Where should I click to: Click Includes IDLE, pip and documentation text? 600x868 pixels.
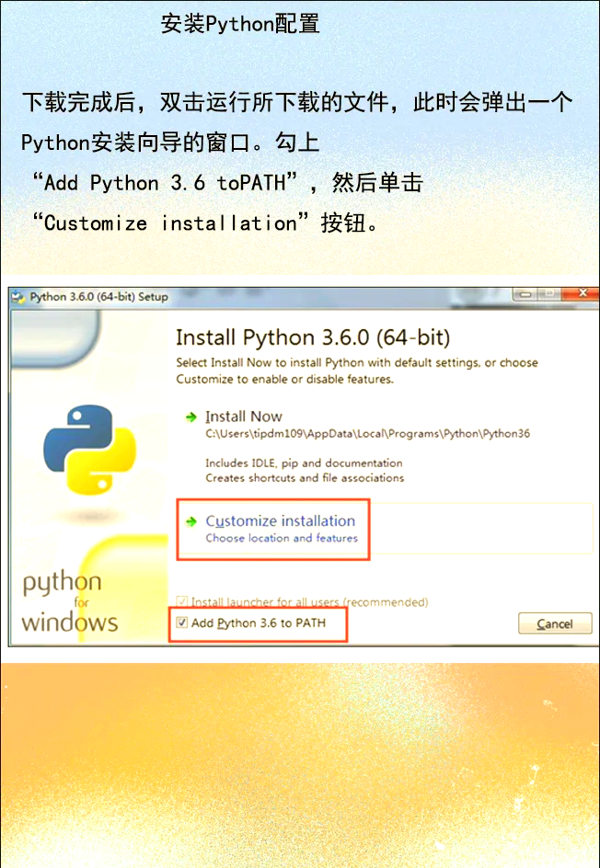[304, 463]
